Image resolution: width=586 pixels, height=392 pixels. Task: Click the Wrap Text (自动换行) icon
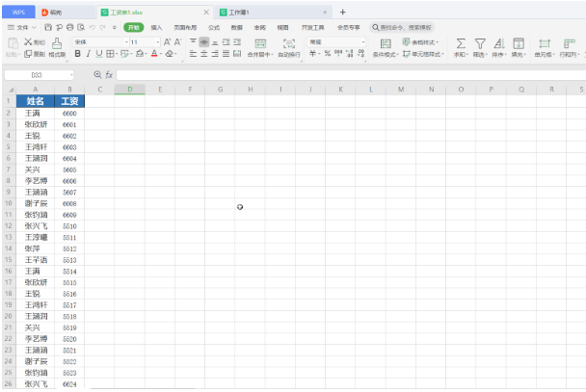[289, 43]
